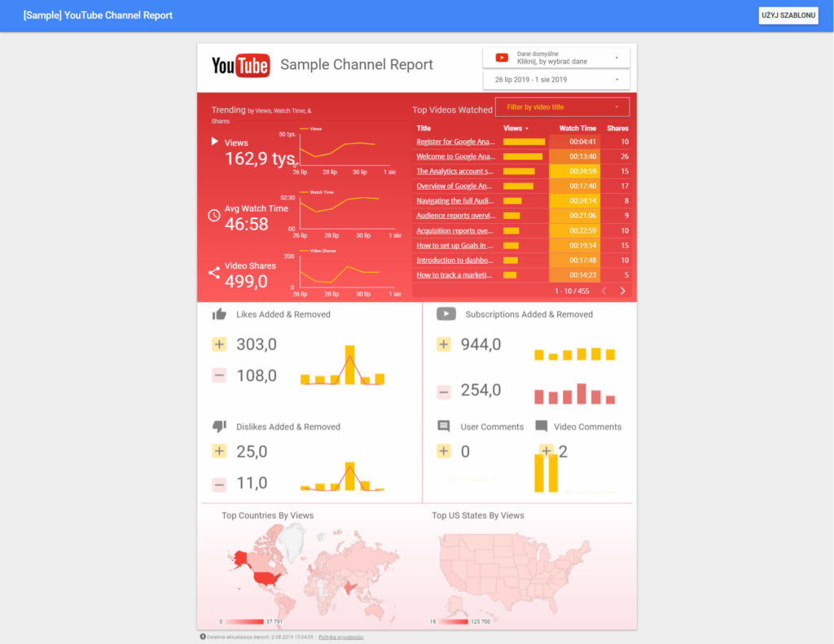The width and height of the screenshot is (834, 644).
Task: Expand the Filter by video title dropdown
Action: (562, 107)
